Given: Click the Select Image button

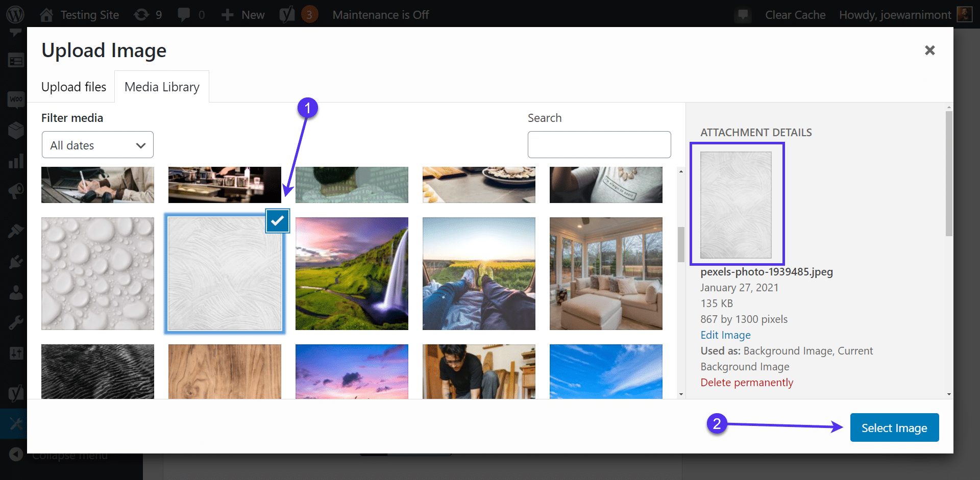Looking at the screenshot, I should [894, 427].
